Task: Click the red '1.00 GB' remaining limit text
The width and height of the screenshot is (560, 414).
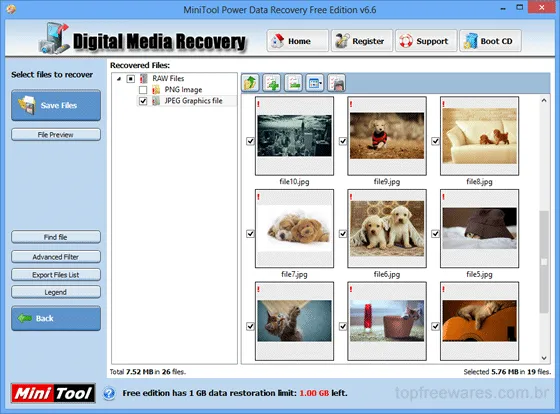Action: 314,393
